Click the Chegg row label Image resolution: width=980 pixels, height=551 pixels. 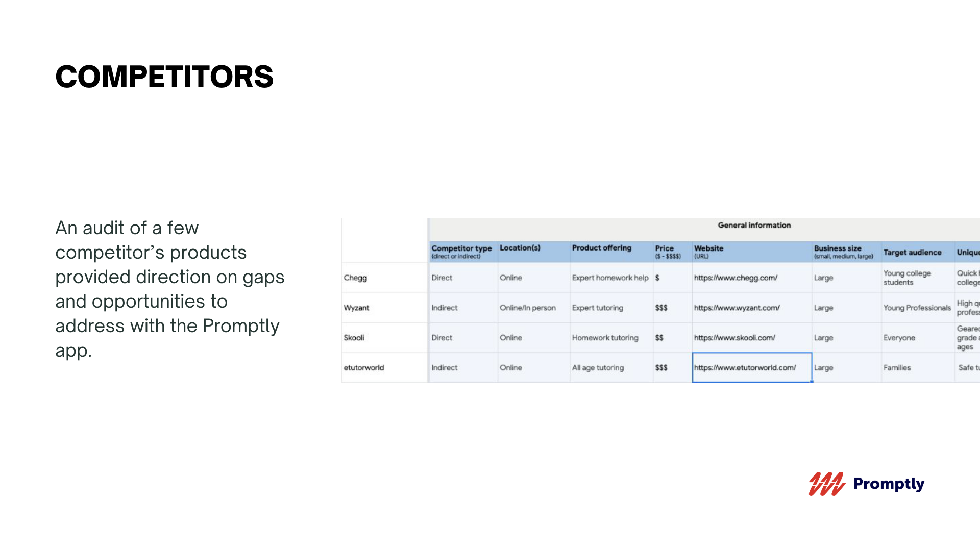[355, 278]
